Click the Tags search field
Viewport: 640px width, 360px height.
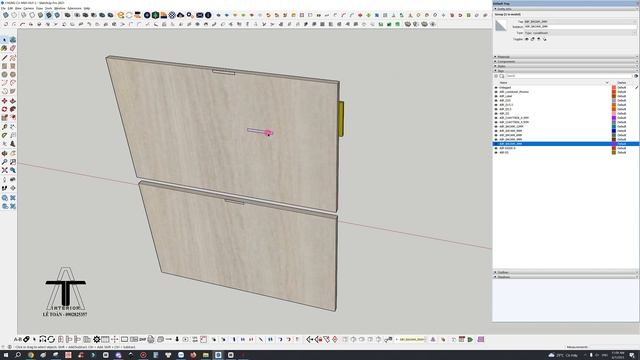(569, 76)
